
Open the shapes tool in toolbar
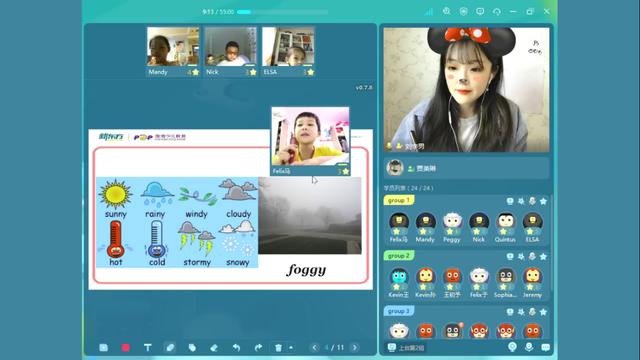192,347
